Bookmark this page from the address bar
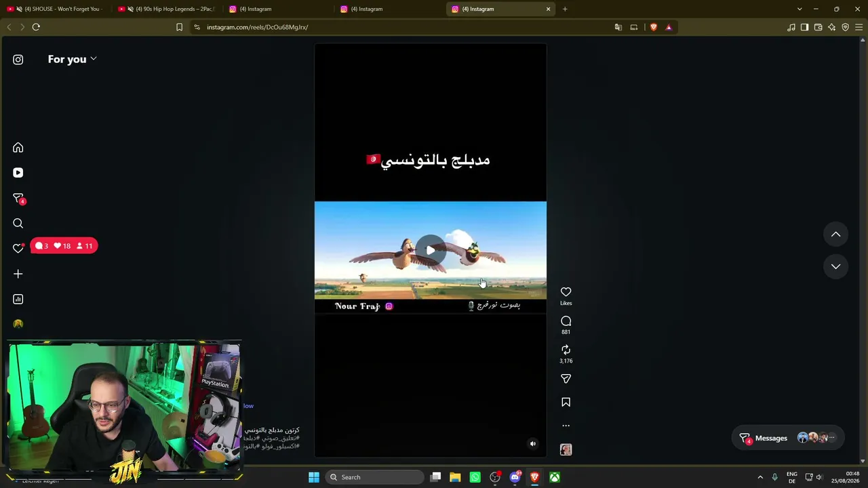Screen dimensions: 868x488 click(179, 27)
